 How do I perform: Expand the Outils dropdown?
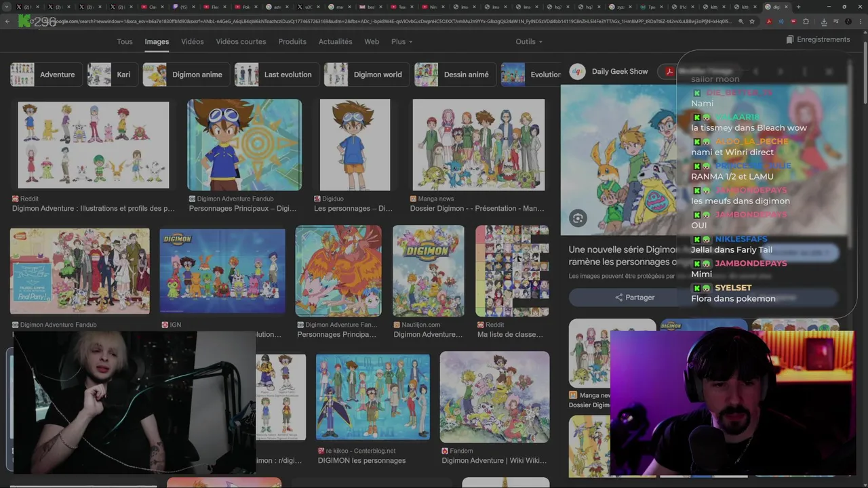point(528,41)
